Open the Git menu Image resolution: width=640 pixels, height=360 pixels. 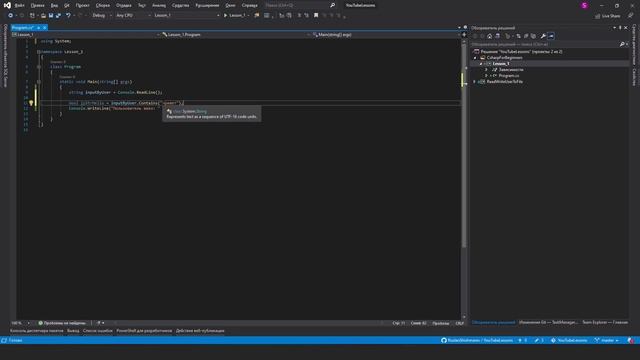[67, 5]
